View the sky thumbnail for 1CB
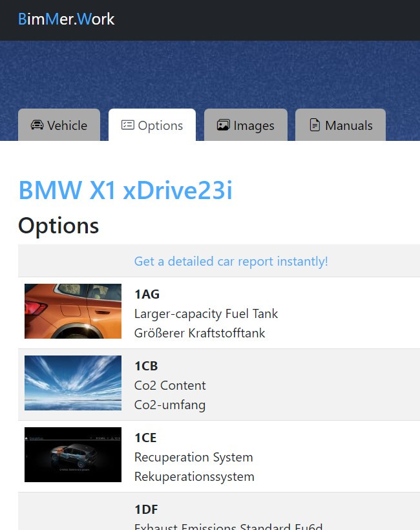Viewport: 420px width, 530px height. (x=73, y=383)
